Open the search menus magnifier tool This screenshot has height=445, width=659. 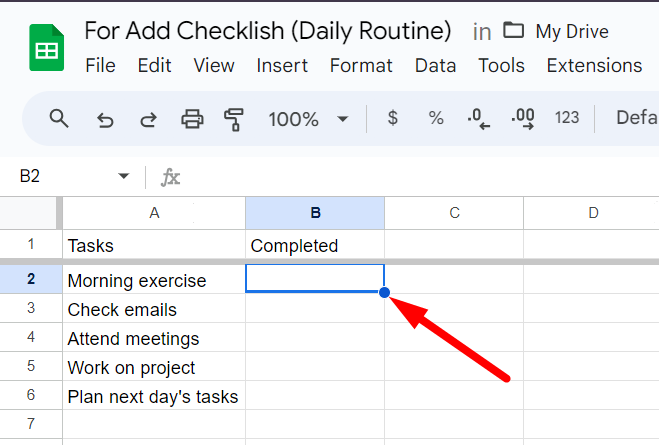(59, 119)
